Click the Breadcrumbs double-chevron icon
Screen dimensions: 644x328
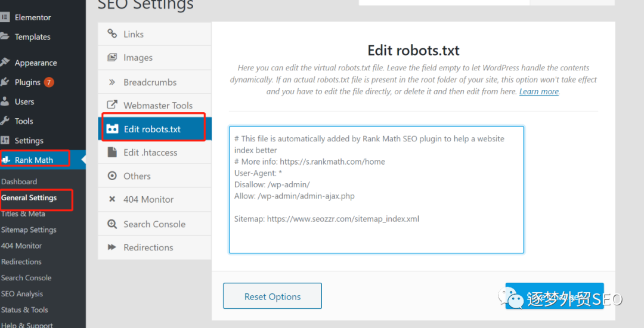[112, 82]
